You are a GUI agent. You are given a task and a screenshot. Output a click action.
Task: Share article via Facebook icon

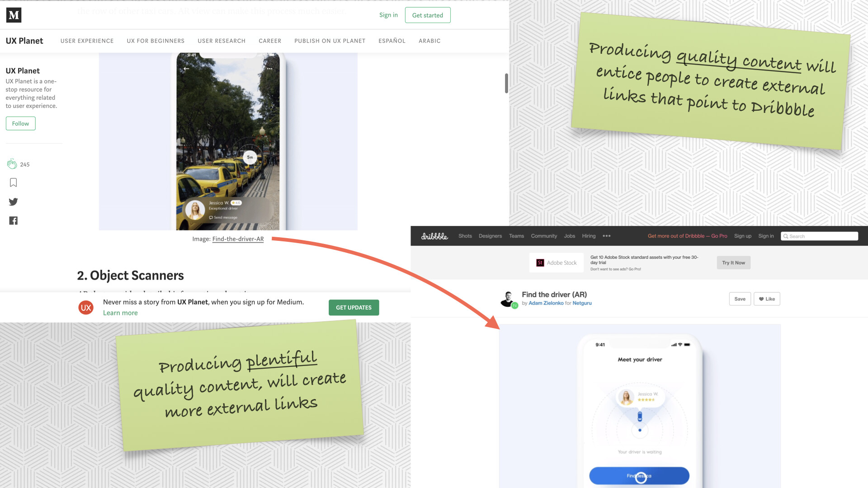tap(13, 221)
